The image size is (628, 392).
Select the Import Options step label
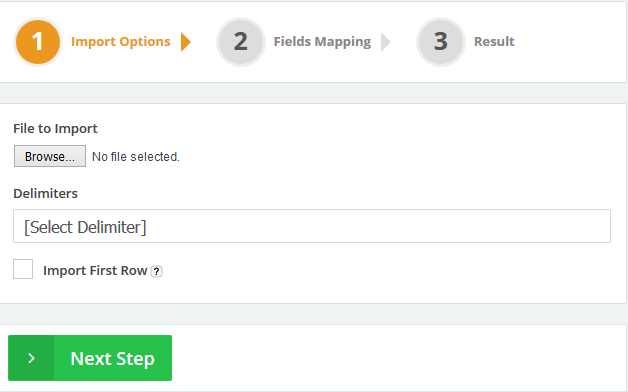pos(121,42)
